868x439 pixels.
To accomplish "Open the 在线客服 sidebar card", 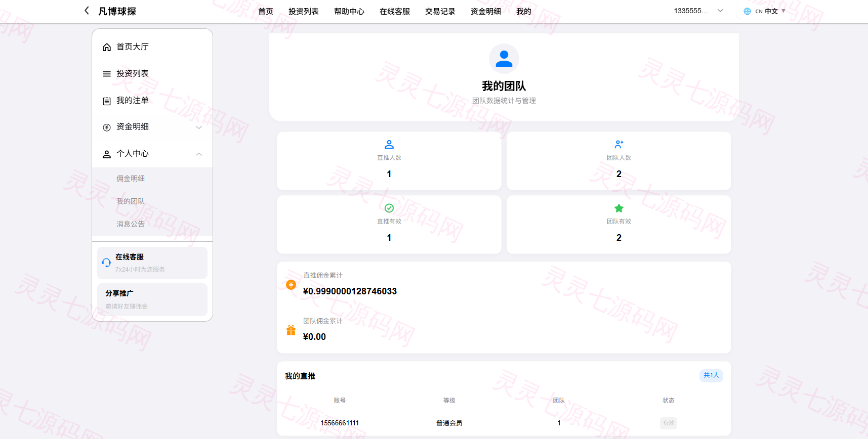I will point(152,263).
